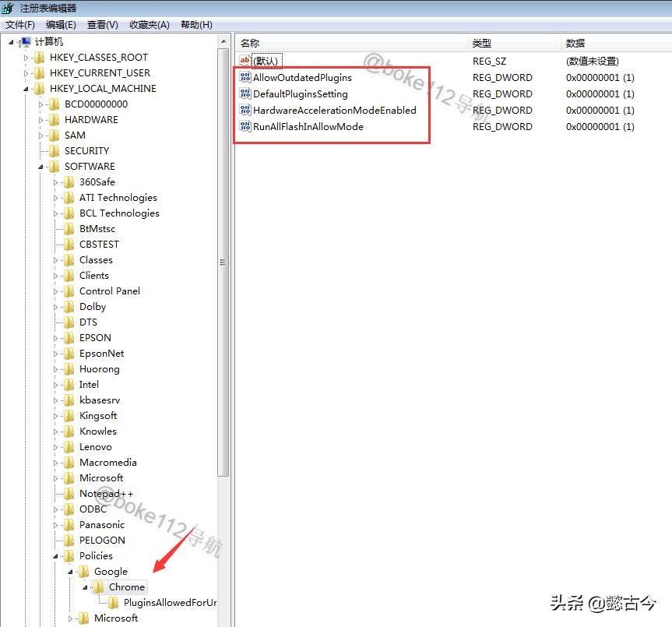Click the DWORD icon beside AllowOutdatedPlugins
Viewport: 672px width, 627px height.
coord(245,77)
